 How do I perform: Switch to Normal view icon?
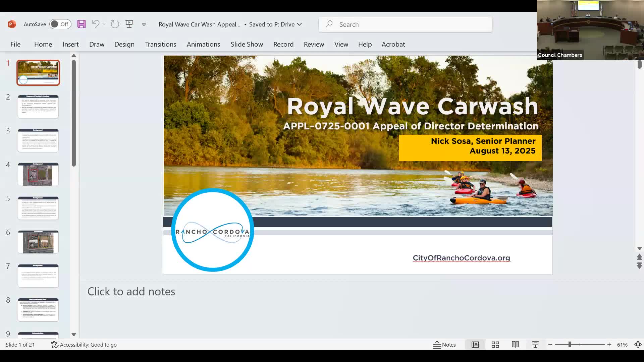[x=475, y=345]
